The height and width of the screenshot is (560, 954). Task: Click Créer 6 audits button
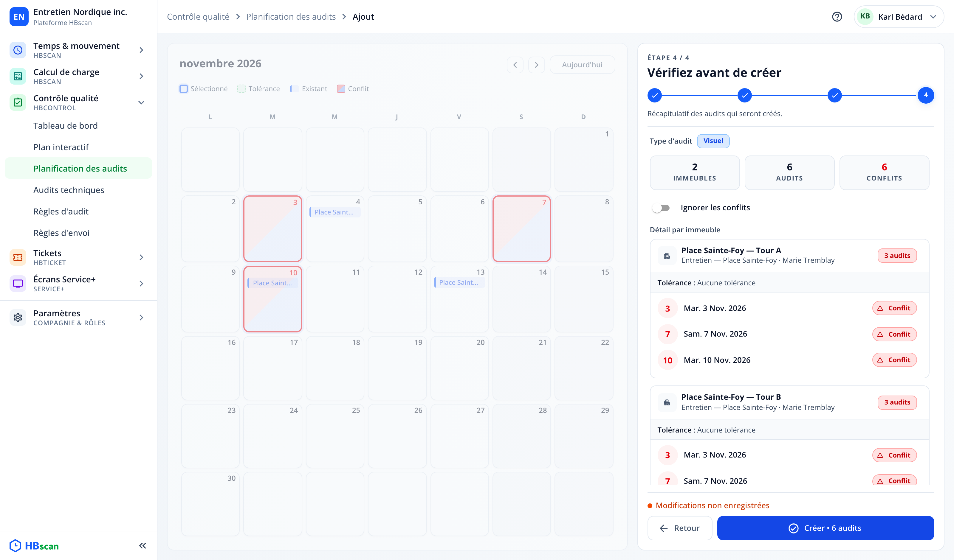coord(825,528)
